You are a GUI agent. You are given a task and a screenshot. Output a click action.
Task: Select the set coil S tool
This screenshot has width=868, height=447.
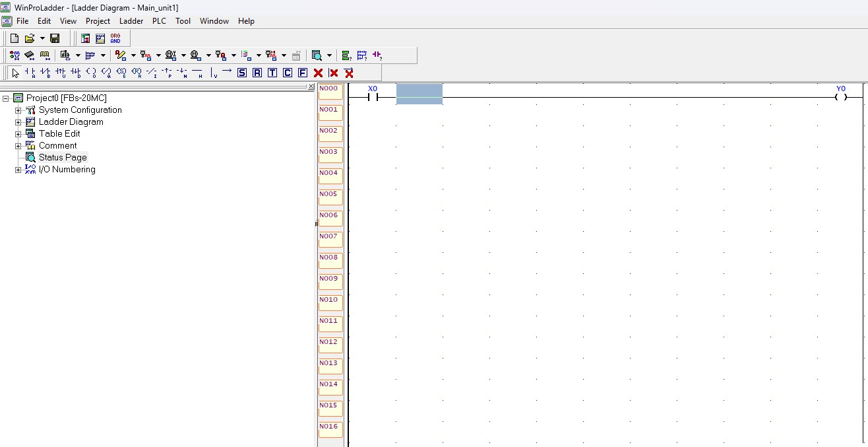click(121, 73)
